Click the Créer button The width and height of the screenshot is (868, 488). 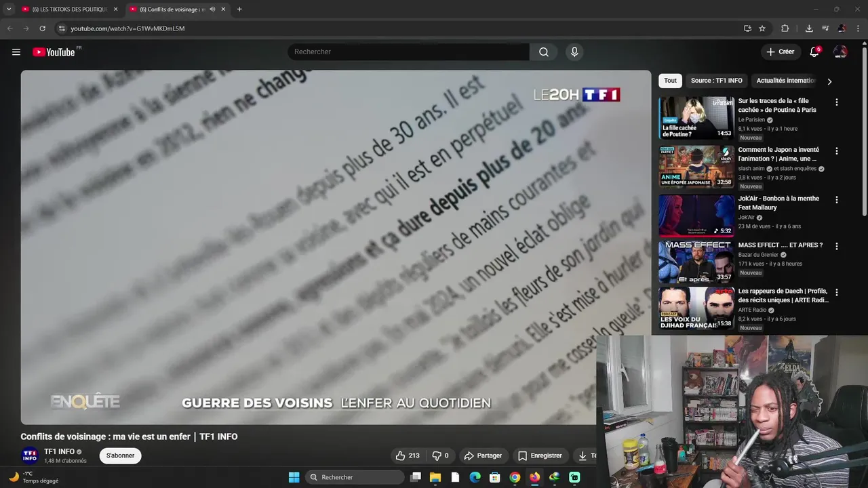click(780, 52)
